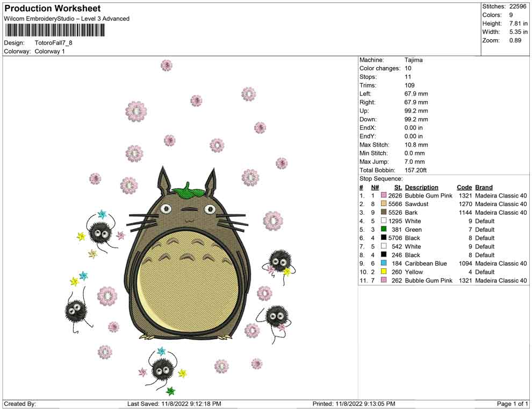
Task: Click the Colors value "9"
Action: click(x=511, y=15)
